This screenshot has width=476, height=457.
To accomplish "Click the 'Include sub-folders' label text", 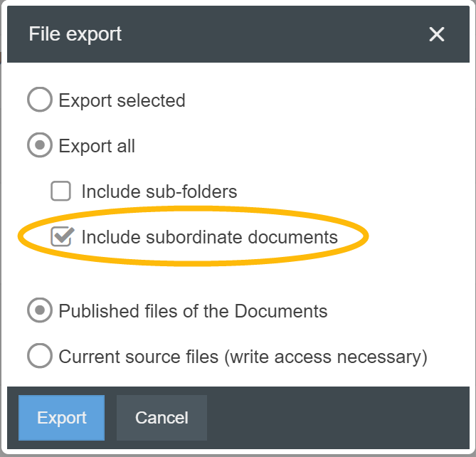I will pyautogui.click(x=159, y=191).
